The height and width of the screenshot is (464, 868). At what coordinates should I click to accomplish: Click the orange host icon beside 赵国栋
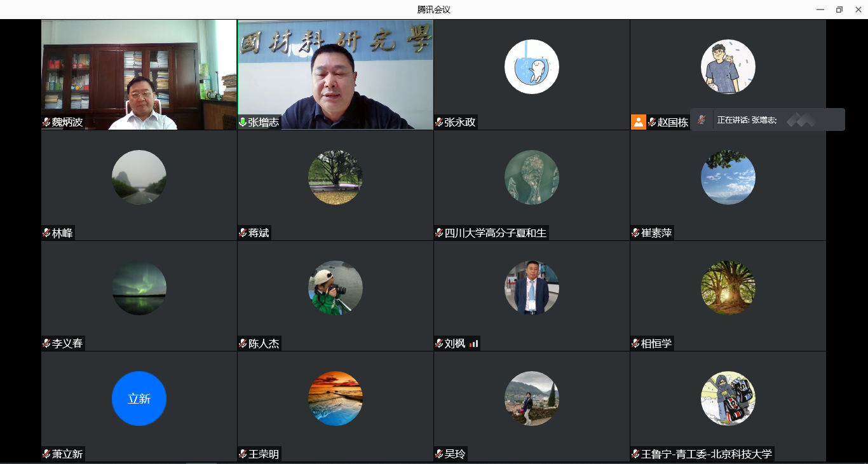(638, 122)
